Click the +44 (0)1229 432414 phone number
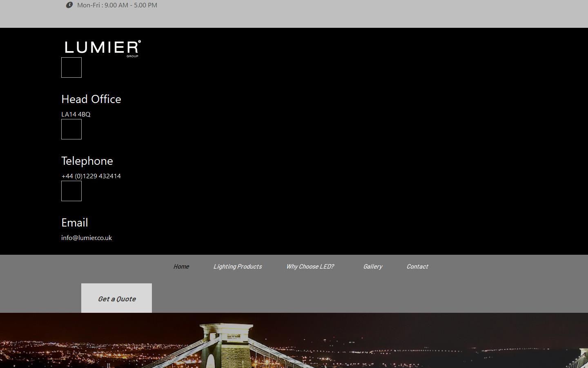588x368 pixels. (91, 176)
